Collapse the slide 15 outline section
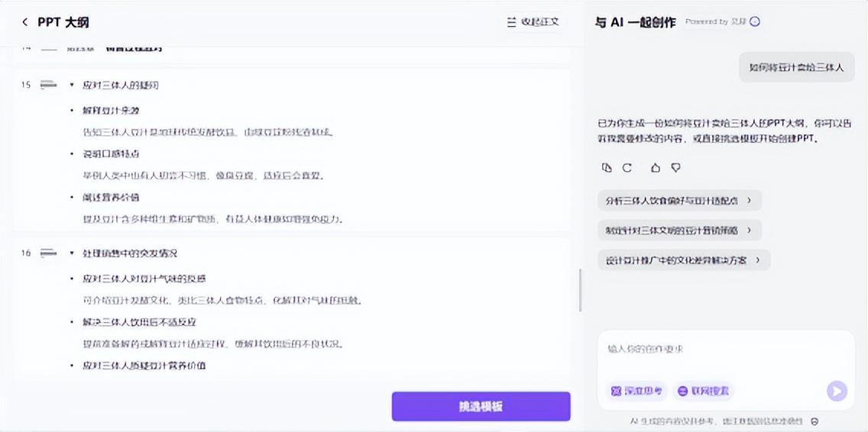This screenshot has height=432, width=868. pyautogui.click(x=72, y=85)
